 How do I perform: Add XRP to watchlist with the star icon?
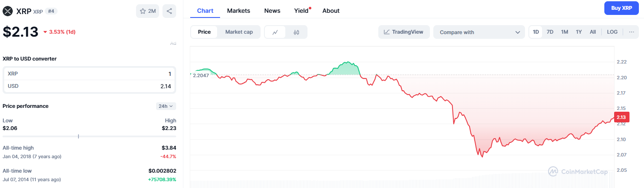coord(148,11)
